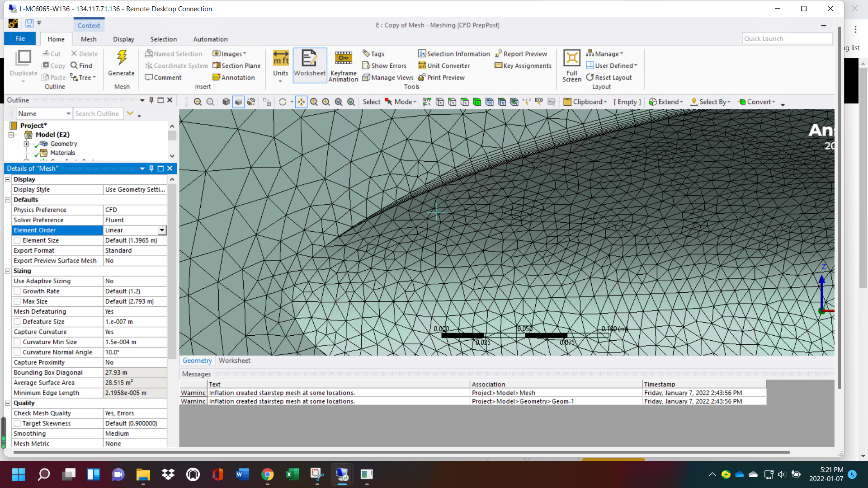The width and height of the screenshot is (868, 488).
Task: Tick the Curvature Normal Angle checkbox
Action: click(17, 352)
